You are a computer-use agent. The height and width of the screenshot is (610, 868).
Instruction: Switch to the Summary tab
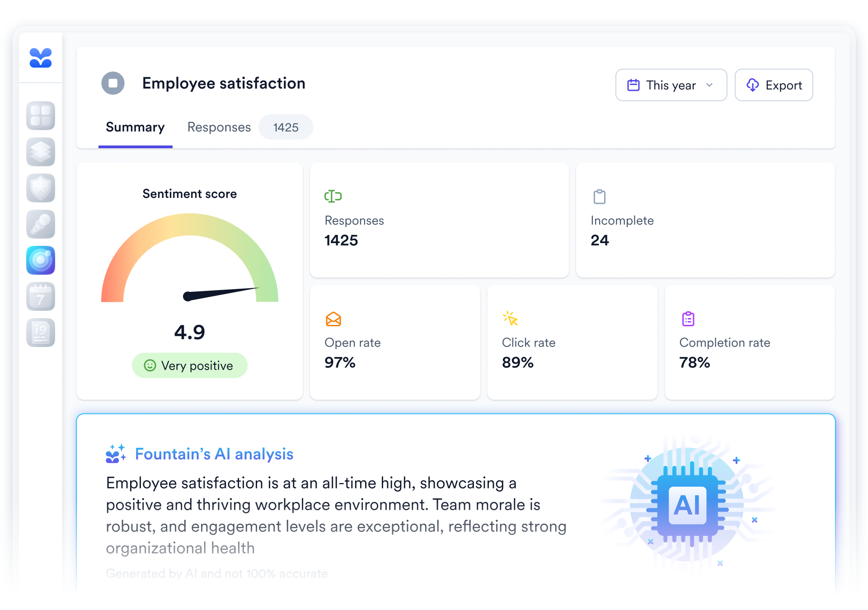coord(135,127)
